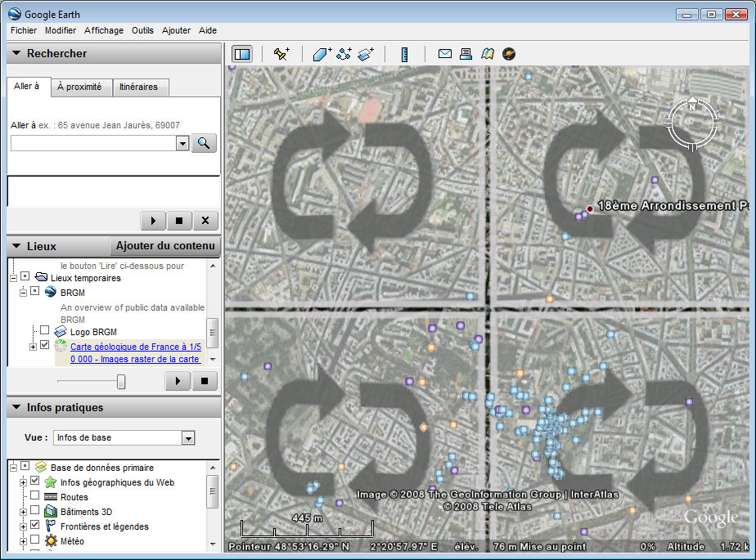
Task: Toggle the BRGM checkbox
Action: pyautogui.click(x=34, y=291)
